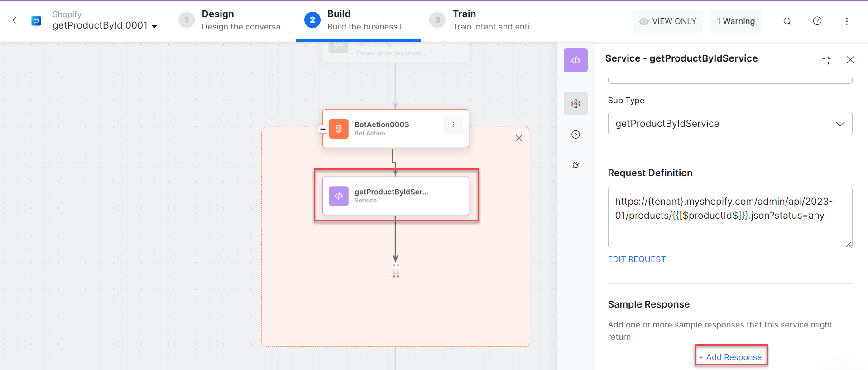Click the back arrow in top bar
Image resolution: width=868 pixels, height=370 pixels.
pos(14,20)
